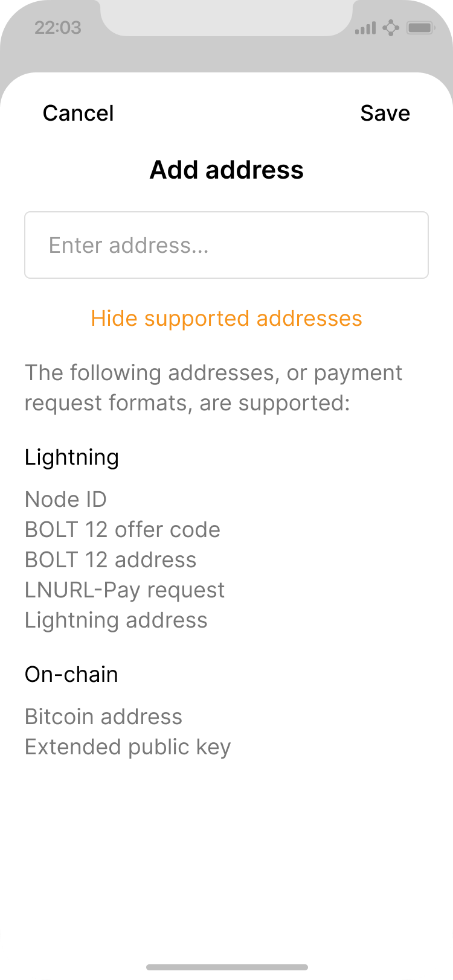Viewport: 453px width, 980px height.
Task: Choose the BOLT 12 offer code entry
Action: [x=123, y=529]
